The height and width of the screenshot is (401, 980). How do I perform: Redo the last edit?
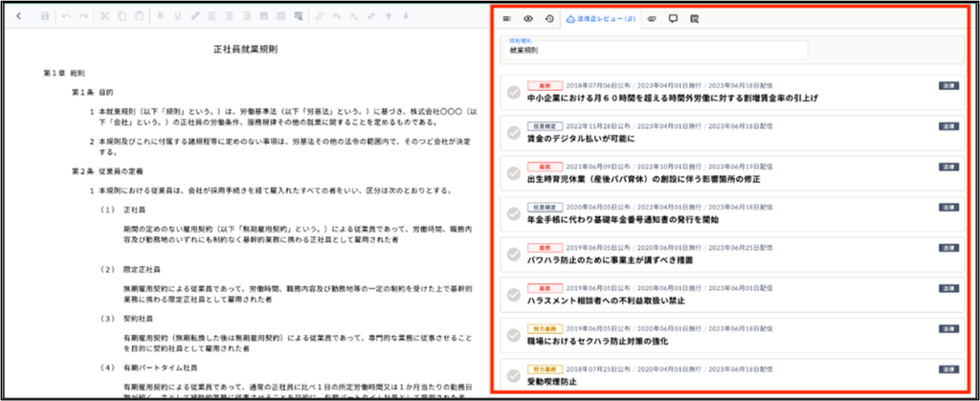83,16
